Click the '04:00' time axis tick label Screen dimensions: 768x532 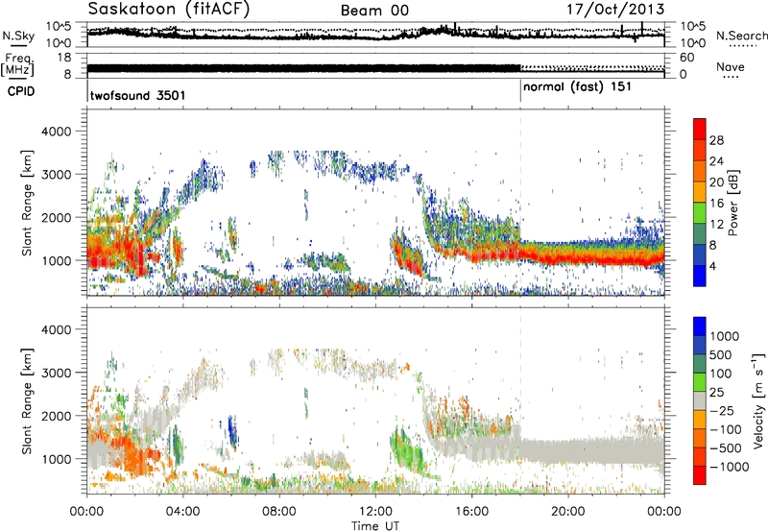[x=183, y=512]
